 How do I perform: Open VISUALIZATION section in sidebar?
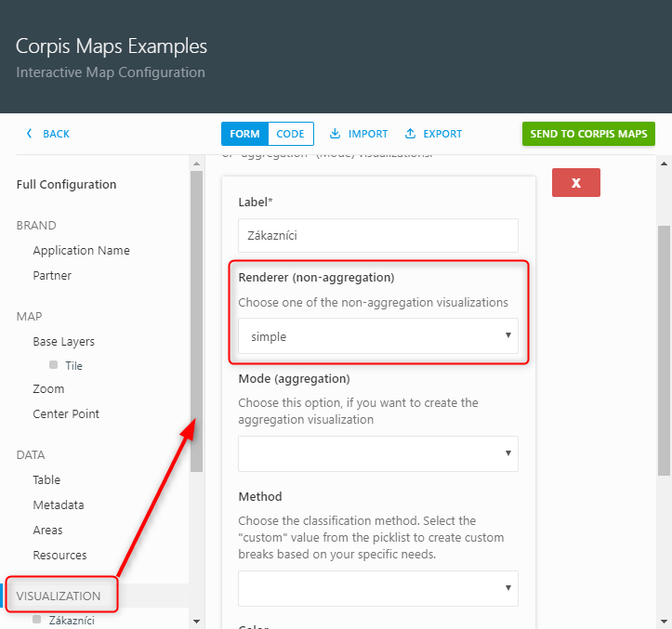[59, 596]
